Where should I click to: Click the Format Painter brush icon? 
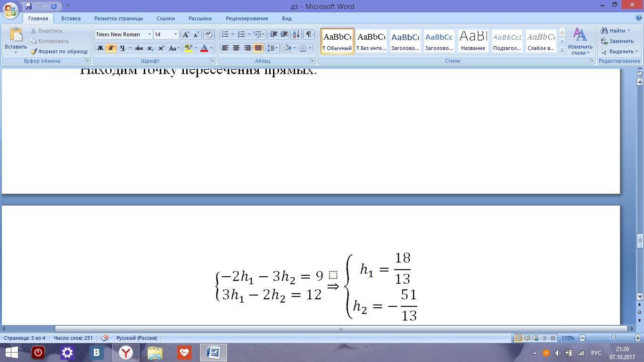pyautogui.click(x=34, y=51)
